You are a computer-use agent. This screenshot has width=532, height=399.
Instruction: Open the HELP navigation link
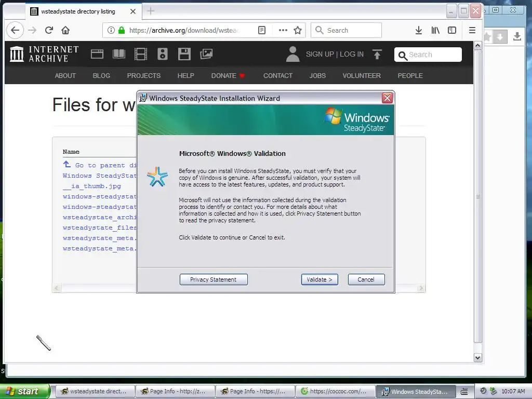186,76
